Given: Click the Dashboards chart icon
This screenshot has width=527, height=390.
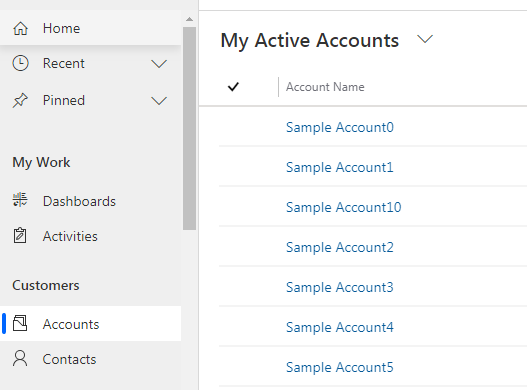Looking at the screenshot, I should tap(20, 200).
